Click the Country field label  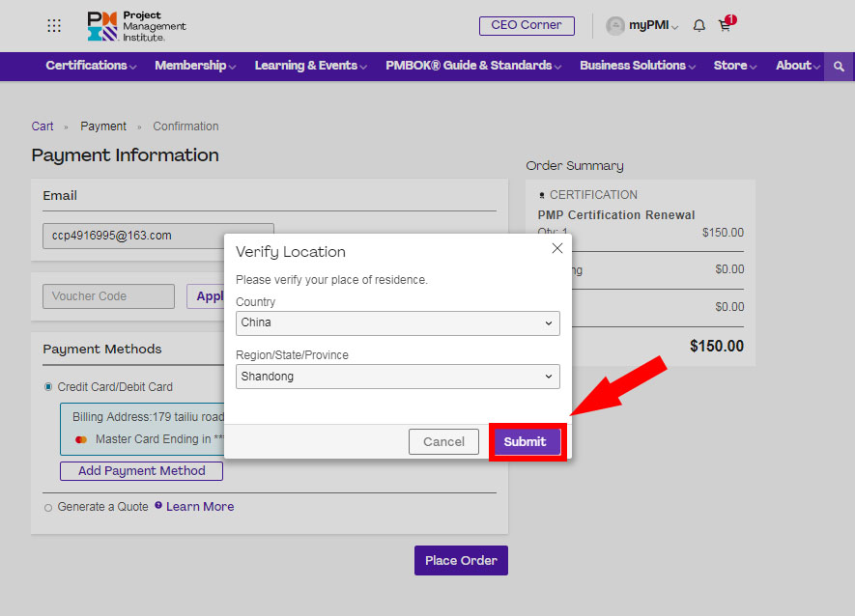click(x=255, y=302)
